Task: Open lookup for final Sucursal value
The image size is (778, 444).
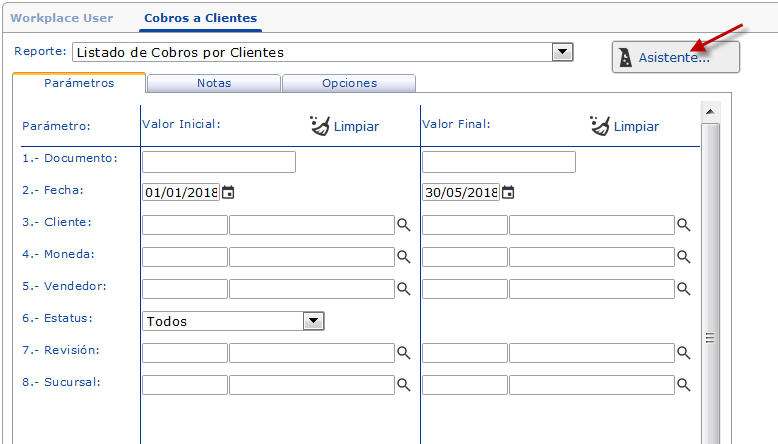Action: [684, 385]
